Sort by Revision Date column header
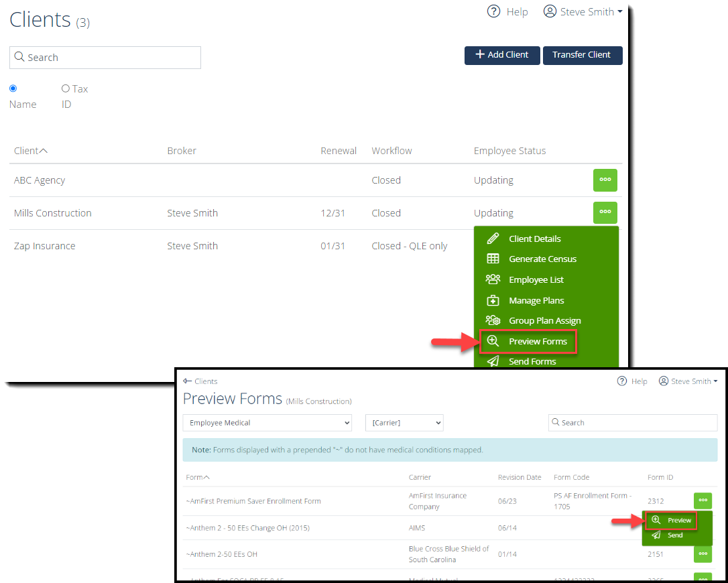The image size is (728, 583). pos(520,477)
